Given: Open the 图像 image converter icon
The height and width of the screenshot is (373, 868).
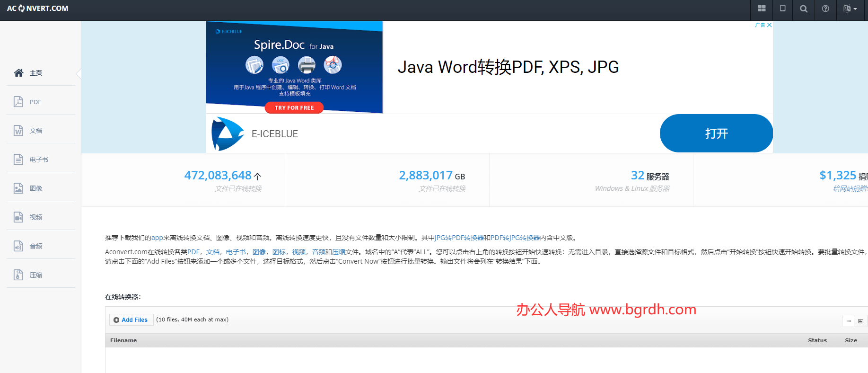Looking at the screenshot, I should click(x=18, y=188).
